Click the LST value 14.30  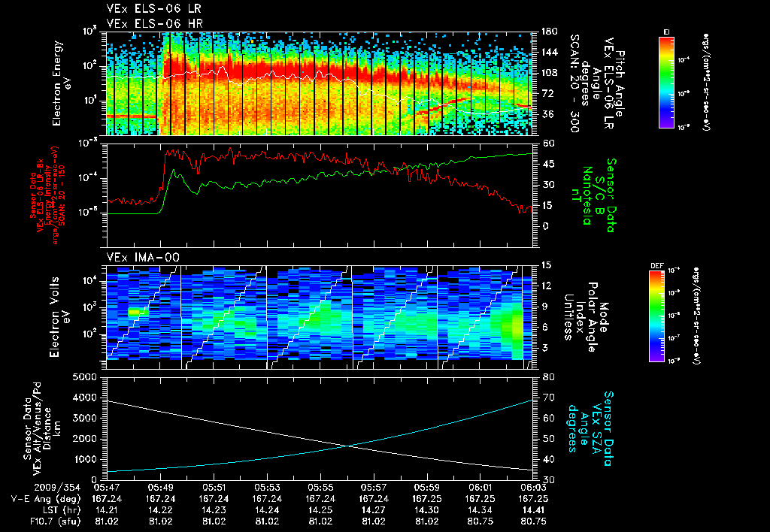click(427, 510)
